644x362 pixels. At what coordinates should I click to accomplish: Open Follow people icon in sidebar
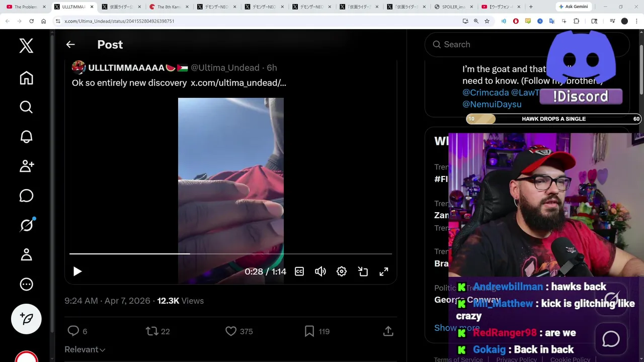click(26, 166)
